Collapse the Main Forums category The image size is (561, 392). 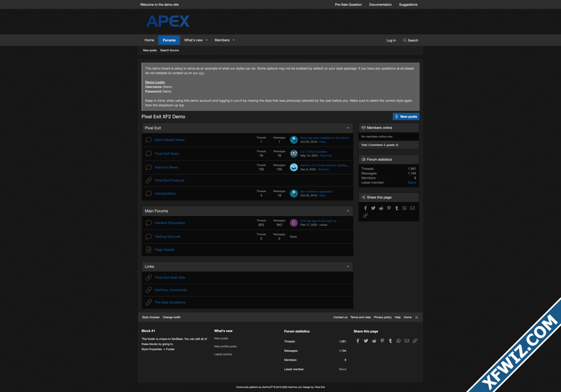click(x=348, y=211)
